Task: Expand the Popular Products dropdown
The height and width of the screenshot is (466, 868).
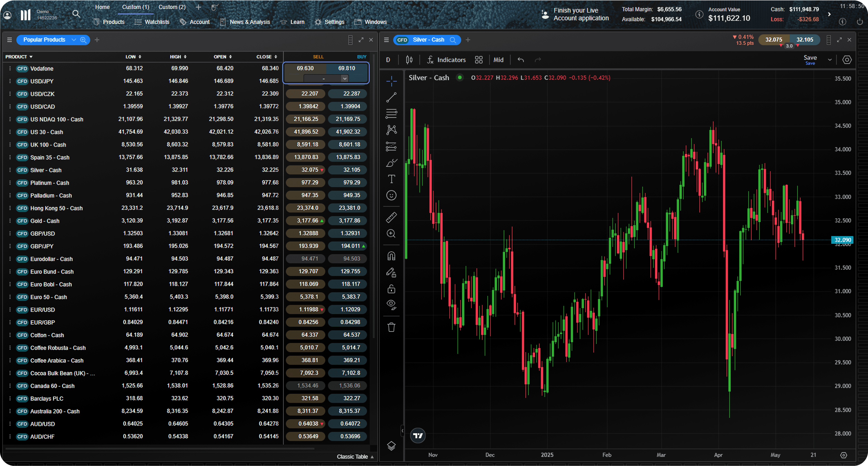Action: click(74, 40)
